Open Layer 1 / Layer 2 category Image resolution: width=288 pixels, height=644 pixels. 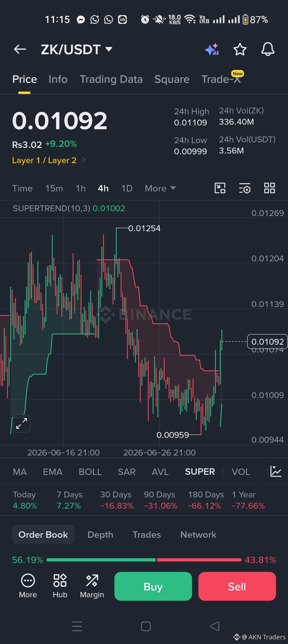click(x=49, y=160)
